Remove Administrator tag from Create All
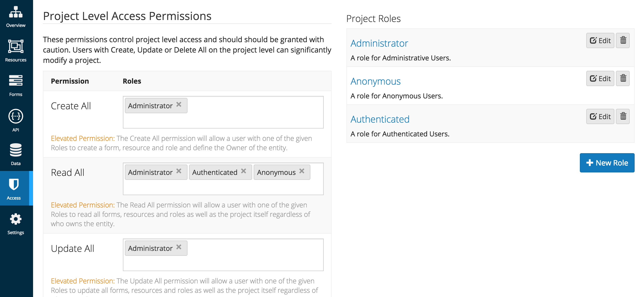The width and height of the screenshot is (644, 297). (x=179, y=105)
